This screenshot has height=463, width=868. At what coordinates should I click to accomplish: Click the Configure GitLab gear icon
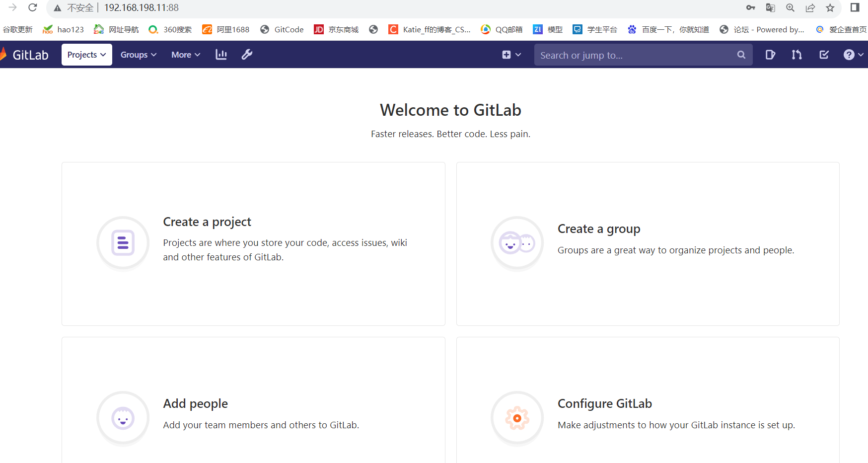[517, 418]
